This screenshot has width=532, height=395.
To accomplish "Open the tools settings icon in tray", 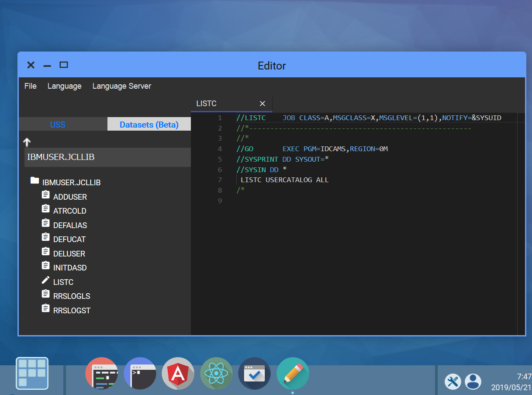I will [x=453, y=381].
